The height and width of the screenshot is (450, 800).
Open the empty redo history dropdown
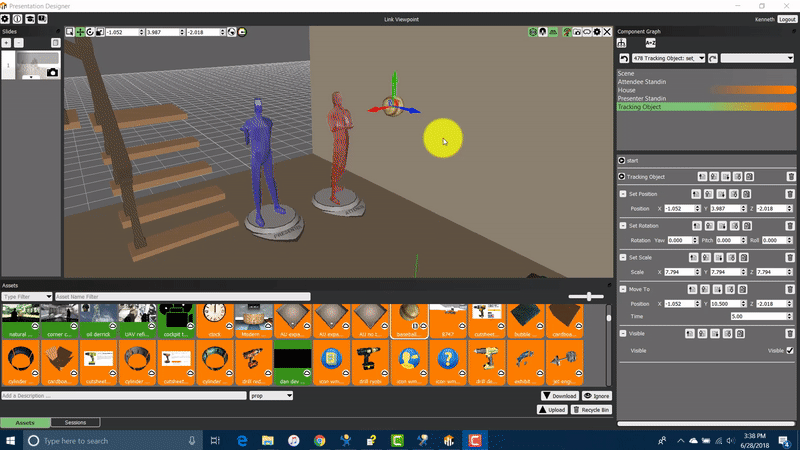click(x=757, y=58)
